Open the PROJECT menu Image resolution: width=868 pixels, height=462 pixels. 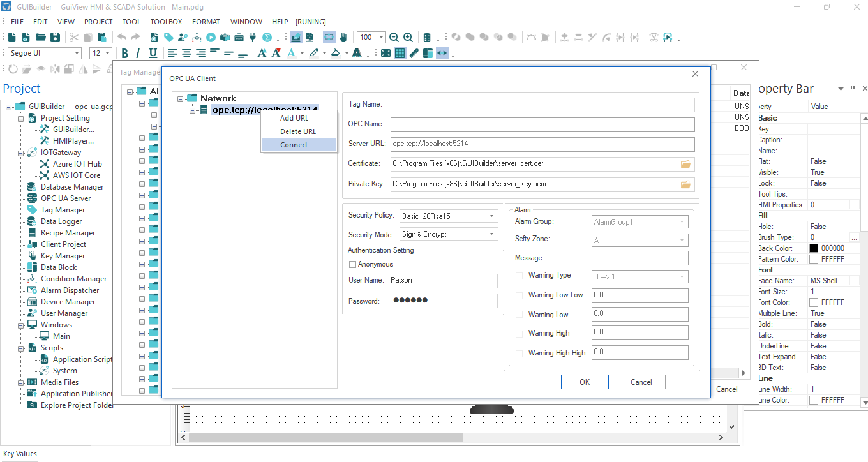(x=98, y=22)
